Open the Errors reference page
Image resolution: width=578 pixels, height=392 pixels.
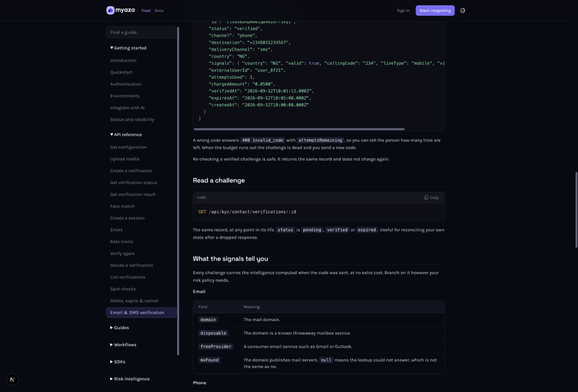tap(116, 230)
